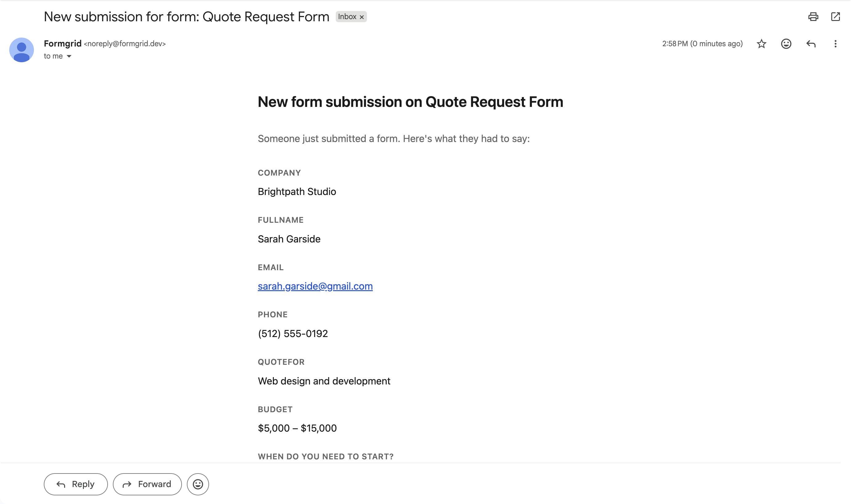
Task: Click the name Sarah Garside
Action: pyautogui.click(x=289, y=239)
